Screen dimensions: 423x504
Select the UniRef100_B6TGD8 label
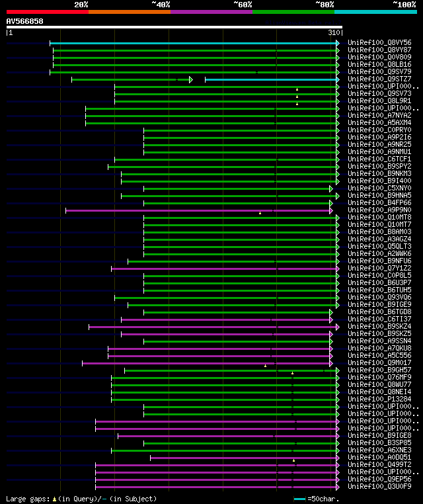tap(379, 312)
